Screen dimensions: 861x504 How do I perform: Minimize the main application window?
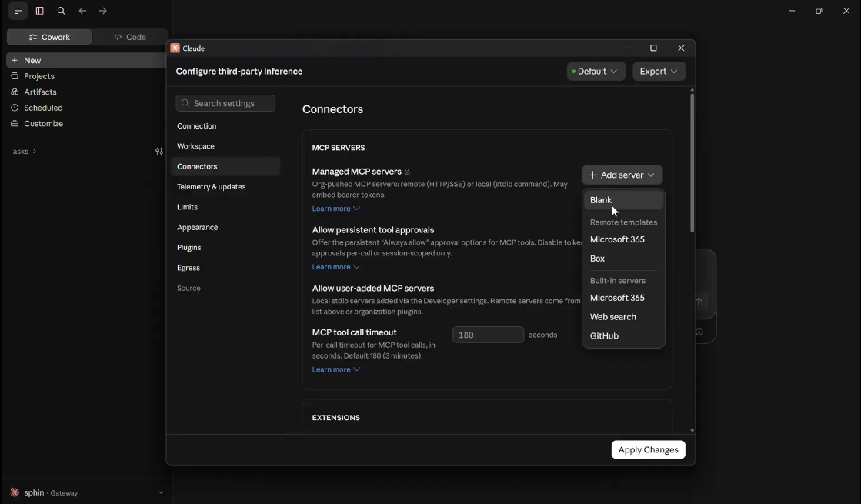pyautogui.click(x=792, y=11)
